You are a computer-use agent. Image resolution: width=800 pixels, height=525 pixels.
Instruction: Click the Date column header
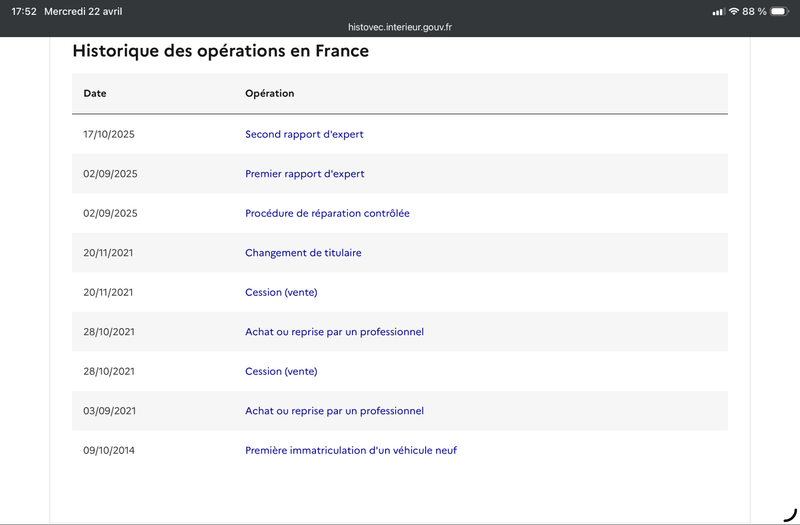pyautogui.click(x=95, y=93)
